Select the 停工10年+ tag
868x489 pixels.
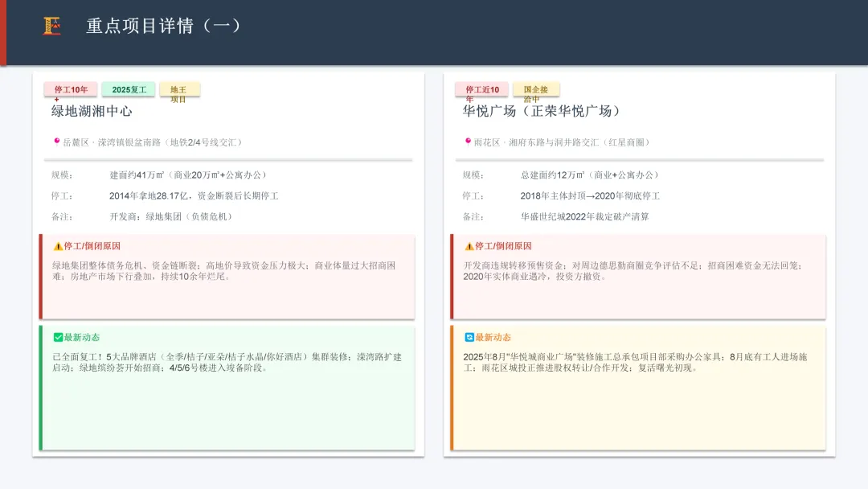tap(71, 90)
